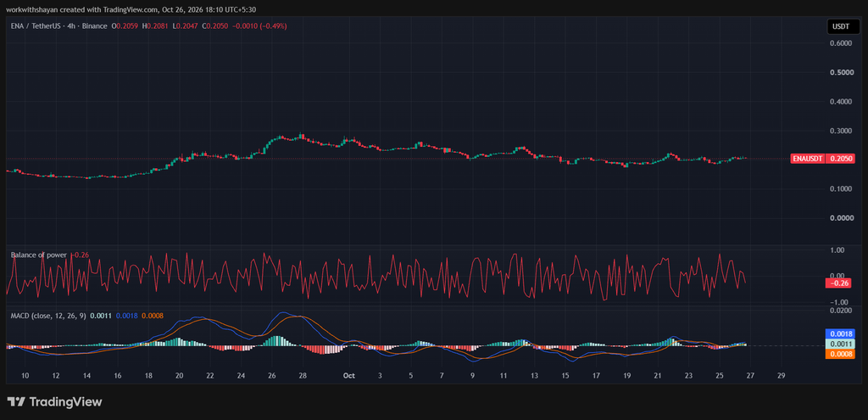Screen dimensions: 868x420
Task: Click date 10 on the time axis
Action: point(25,375)
